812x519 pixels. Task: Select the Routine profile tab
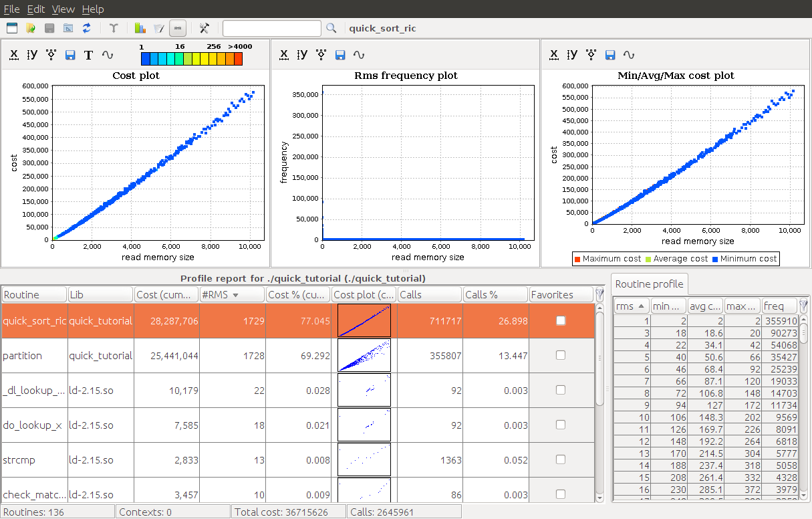(x=649, y=284)
